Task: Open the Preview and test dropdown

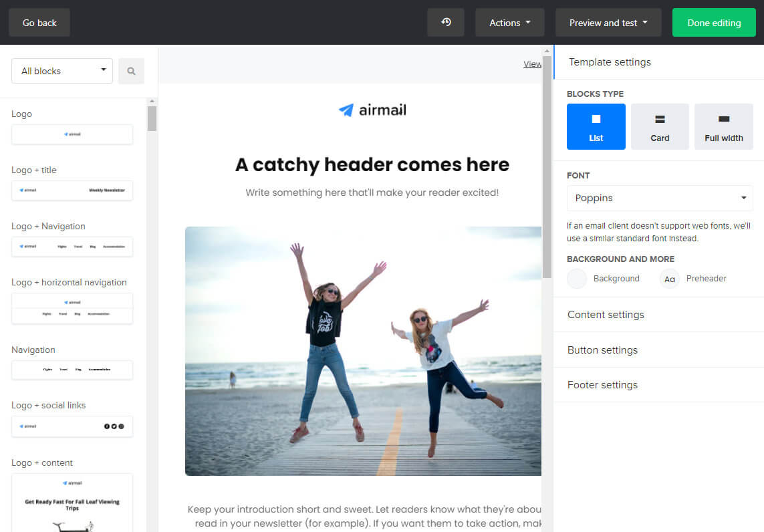Action: click(x=608, y=22)
